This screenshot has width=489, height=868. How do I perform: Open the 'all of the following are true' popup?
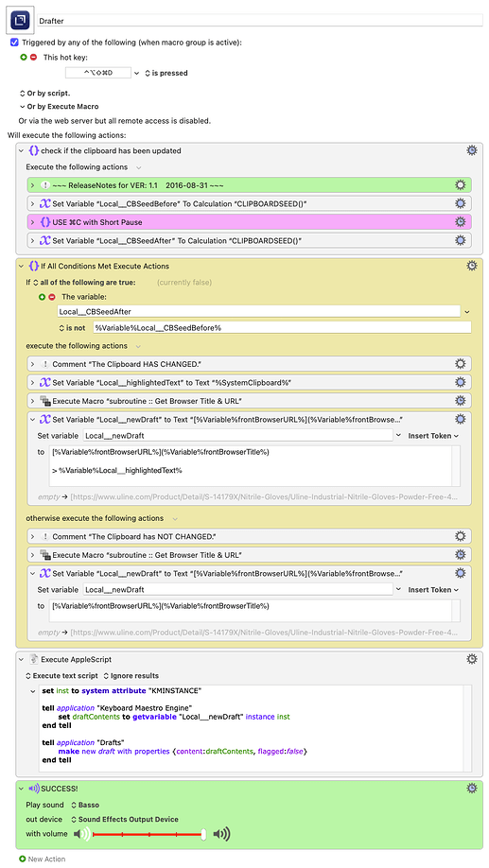pos(85,283)
